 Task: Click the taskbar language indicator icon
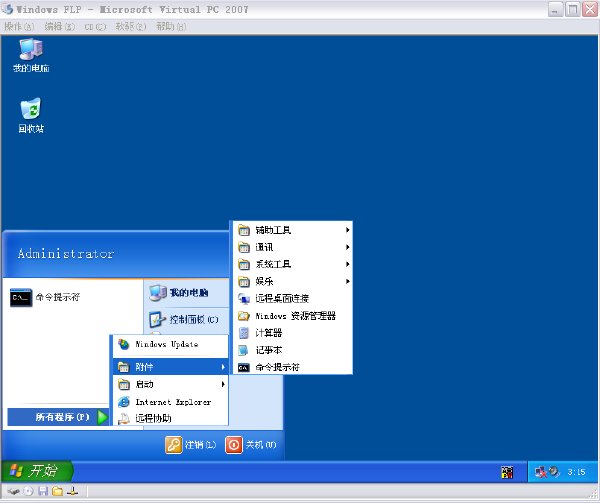pos(507,472)
